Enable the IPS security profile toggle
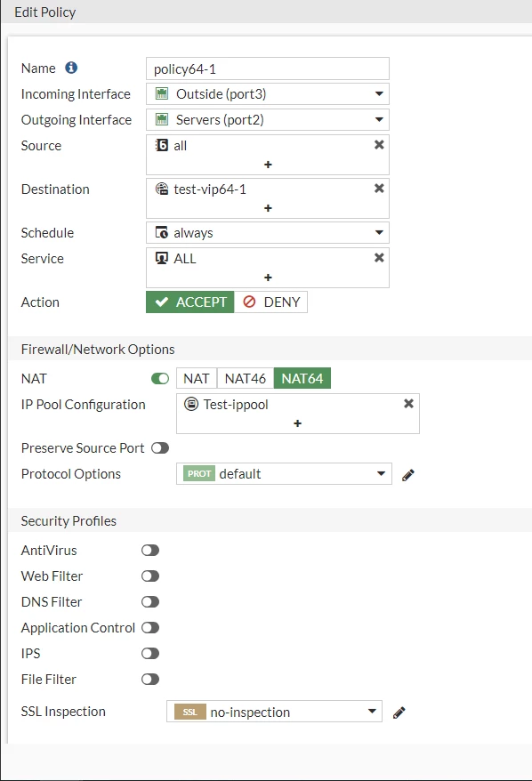532x781 pixels. pos(150,654)
